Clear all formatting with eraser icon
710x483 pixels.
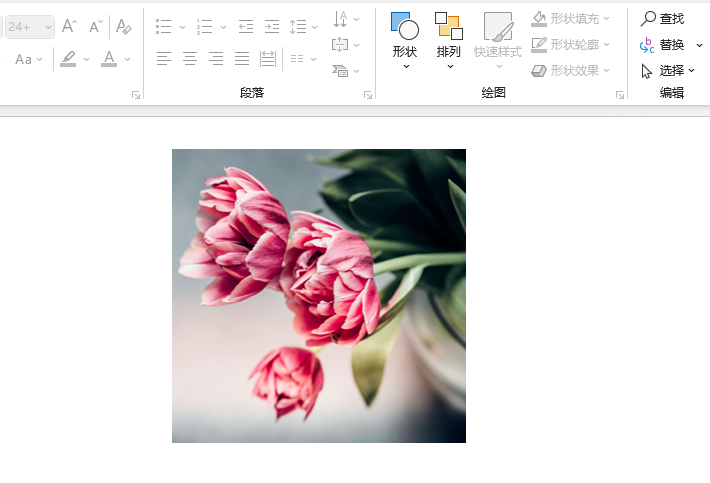coord(123,26)
